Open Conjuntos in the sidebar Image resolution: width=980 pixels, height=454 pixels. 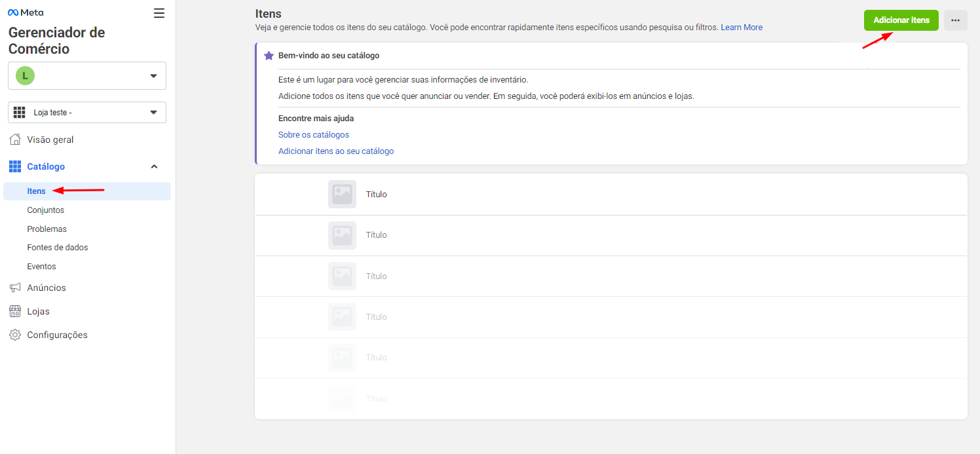click(46, 210)
